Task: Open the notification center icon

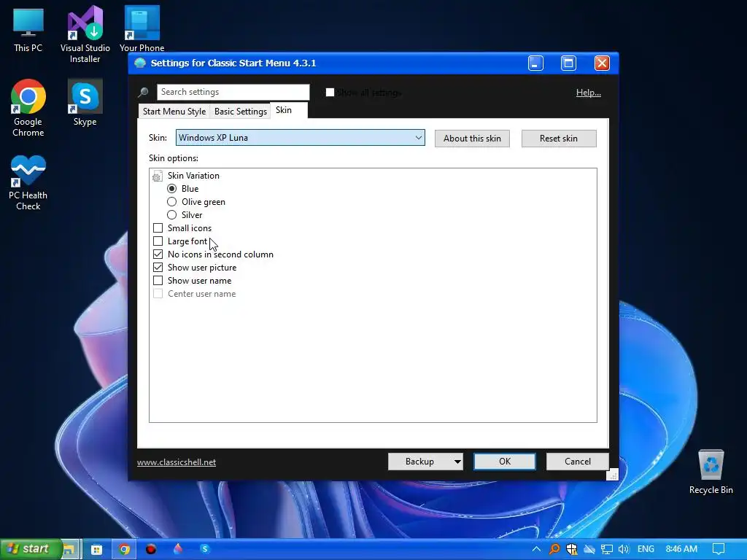Action: pyautogui.click(x=719, y=549)
